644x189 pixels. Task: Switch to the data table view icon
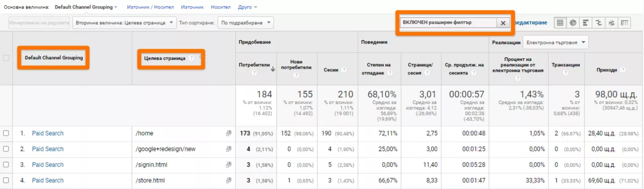point(561,22)
